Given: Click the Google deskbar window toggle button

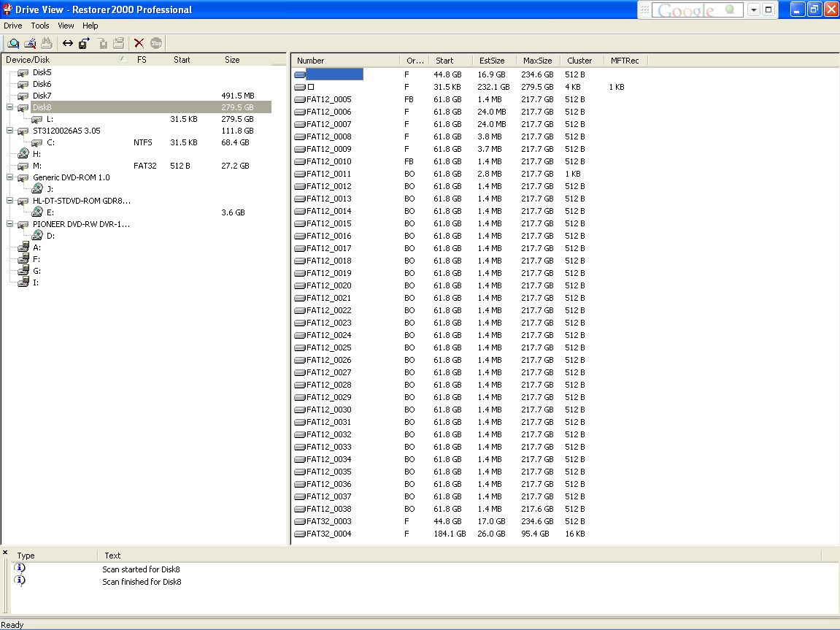Looking at the screenshot, I should [768, 9].
